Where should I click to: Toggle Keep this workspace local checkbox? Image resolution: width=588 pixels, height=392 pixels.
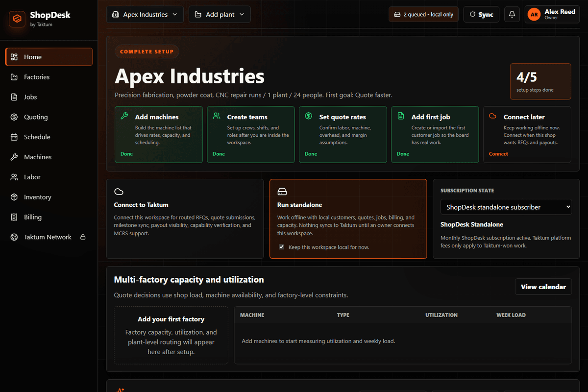tap(281, 247)
